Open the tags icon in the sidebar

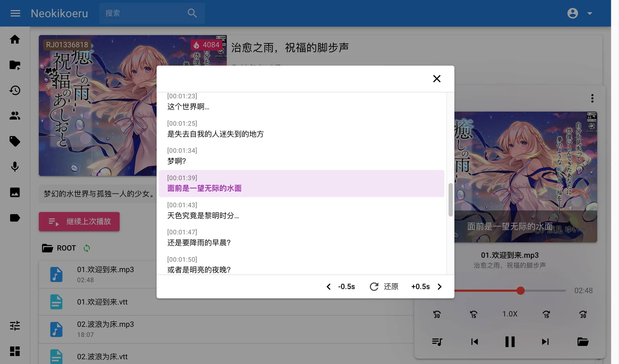(x=15, y=141)
